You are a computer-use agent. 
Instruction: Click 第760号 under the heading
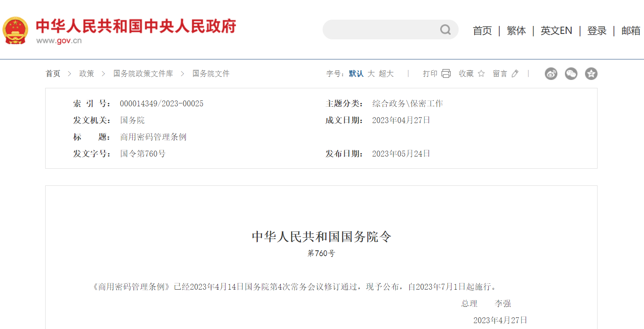321,254
